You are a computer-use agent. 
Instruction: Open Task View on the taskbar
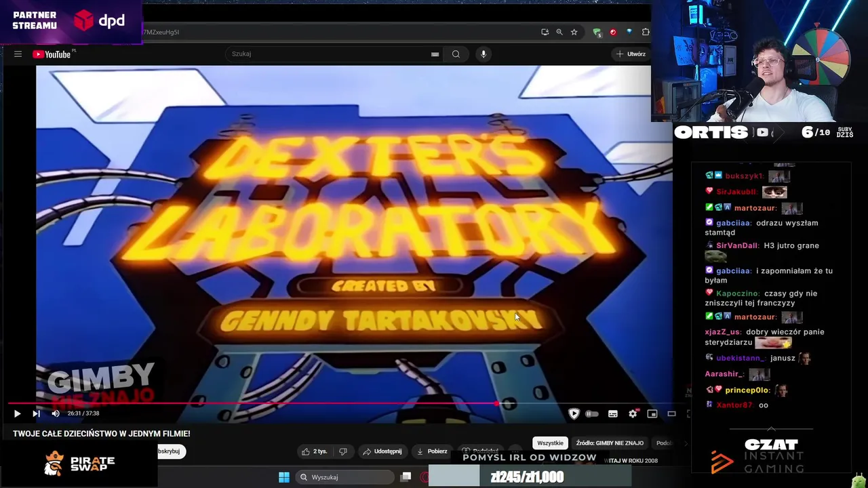(x=406, y=477)
